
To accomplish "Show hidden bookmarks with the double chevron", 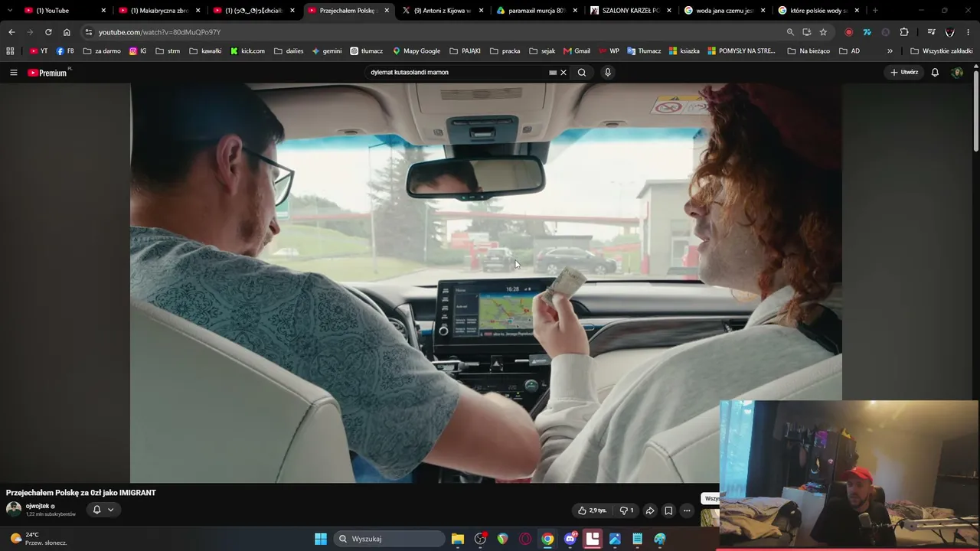I will (x=890, y=51).
